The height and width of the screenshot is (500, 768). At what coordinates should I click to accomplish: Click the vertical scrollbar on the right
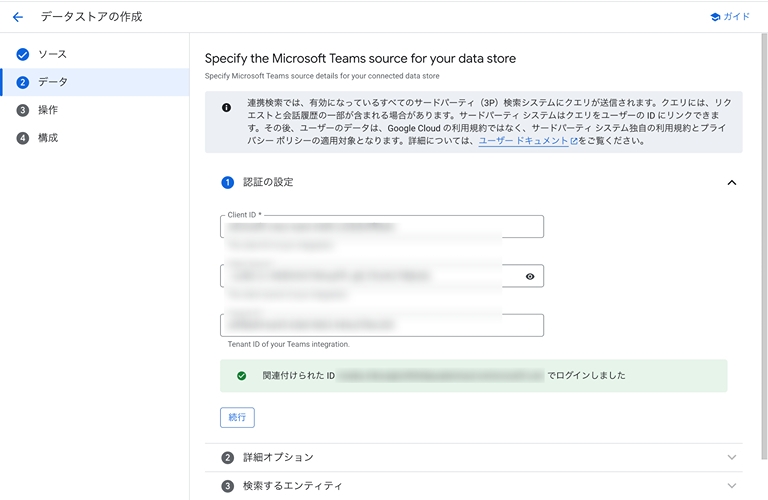pyautogui.click(x=764, y=246)
